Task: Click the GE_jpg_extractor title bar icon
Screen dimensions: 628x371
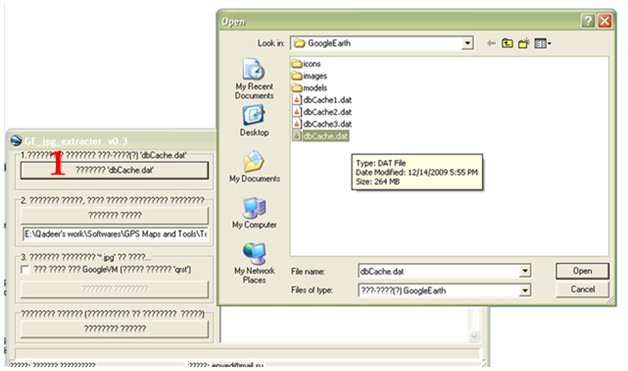Action: pos(16,141)
